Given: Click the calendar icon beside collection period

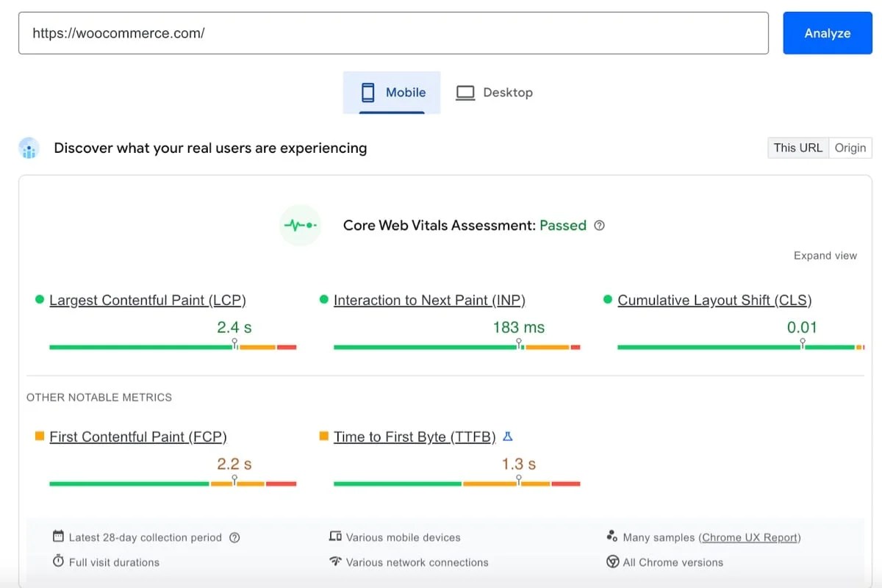Looking at the screenshot, I should [58, 537].
